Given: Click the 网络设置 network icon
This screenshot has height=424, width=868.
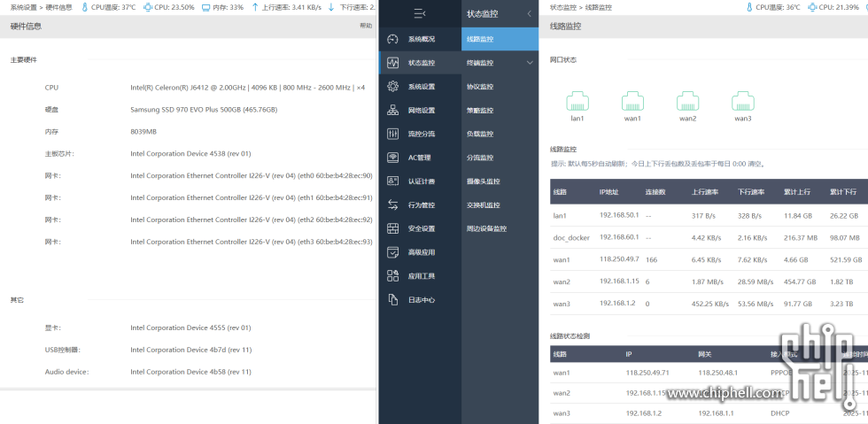Looking at the screenshot, I should (393, 111).
